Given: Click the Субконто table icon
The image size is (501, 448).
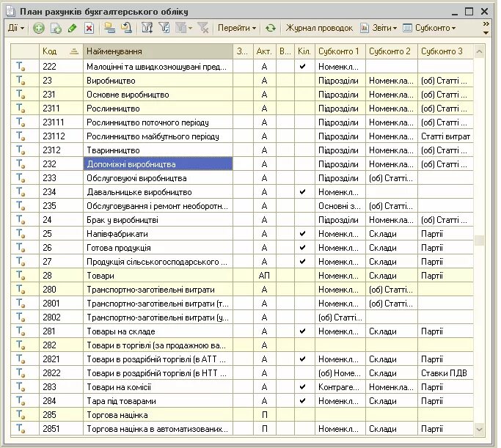Looking at the screenshot, I should (407, 28).
